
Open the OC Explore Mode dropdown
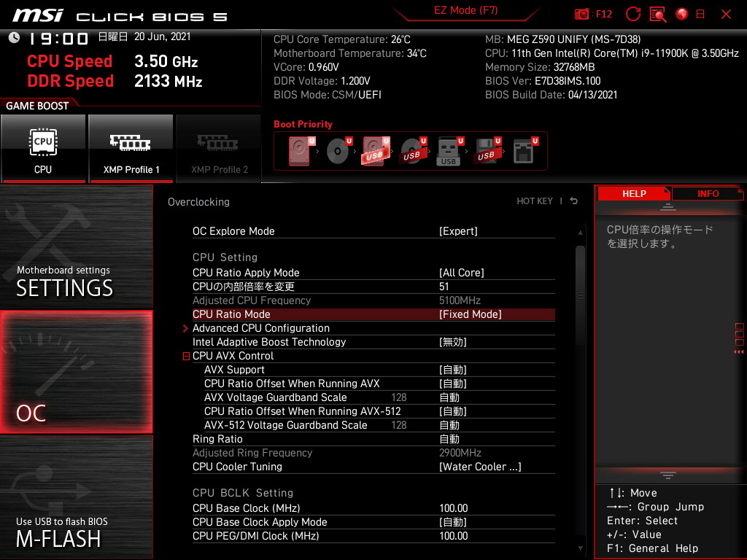(x=458, y=231)
